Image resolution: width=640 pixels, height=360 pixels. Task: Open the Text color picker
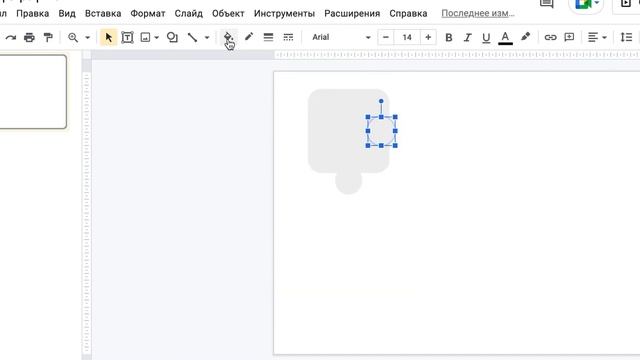coord(505,38)
